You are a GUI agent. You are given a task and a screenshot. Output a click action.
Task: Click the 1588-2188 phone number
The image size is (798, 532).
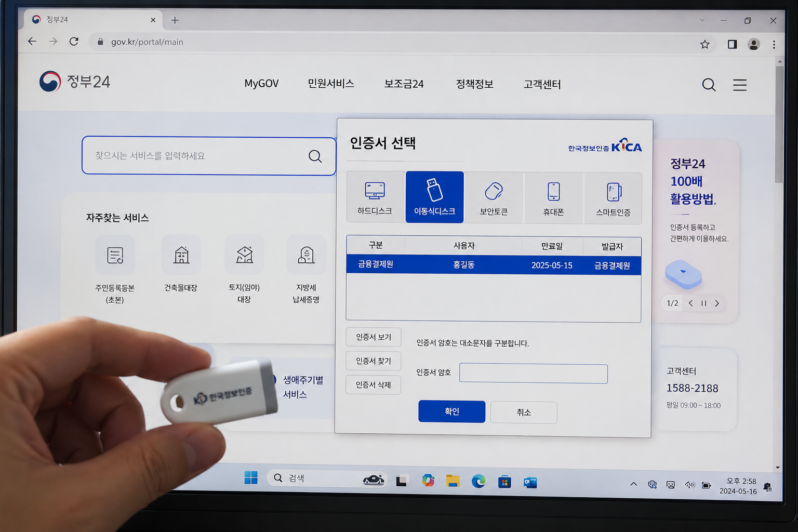click(x=692, y=388)
